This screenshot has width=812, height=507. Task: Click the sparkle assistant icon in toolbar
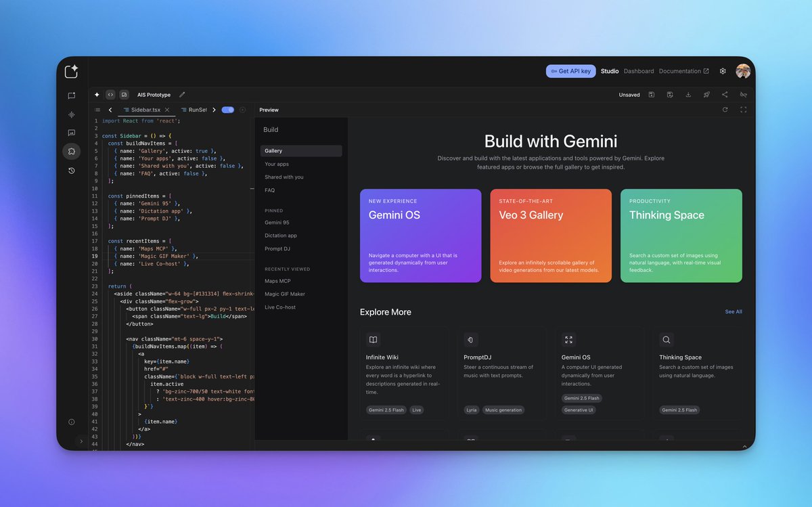(97, 95)
